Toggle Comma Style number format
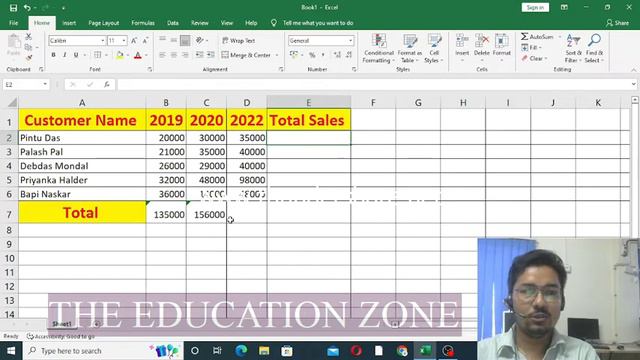640x360 pixels. coord(323,55)
